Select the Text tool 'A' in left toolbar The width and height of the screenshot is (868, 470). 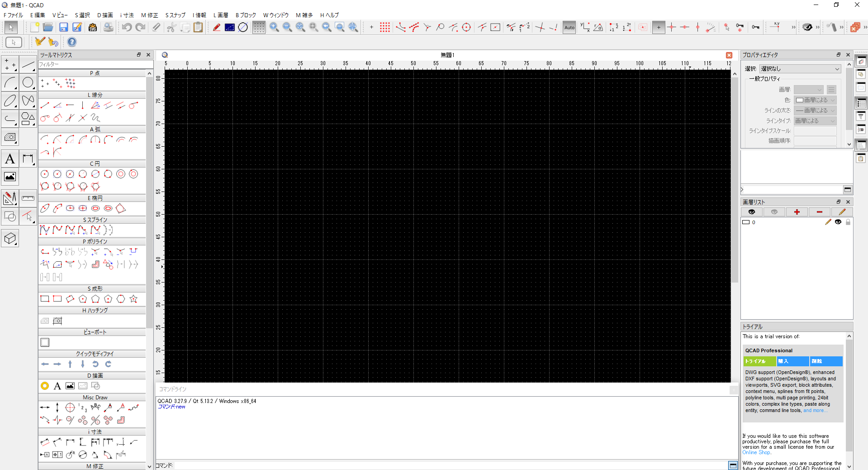10,159
